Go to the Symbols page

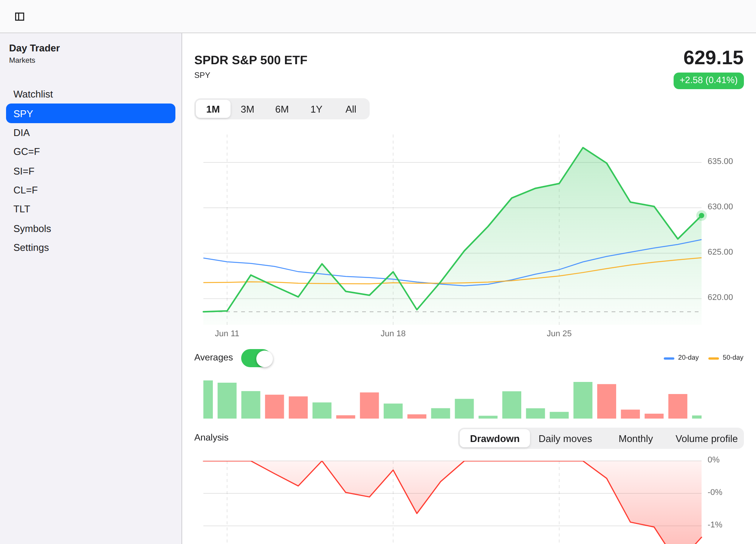(x=91, y=229)
